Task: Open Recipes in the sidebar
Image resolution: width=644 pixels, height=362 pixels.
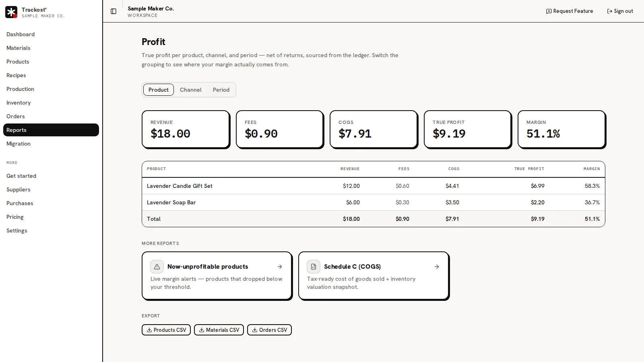Action: point(51,75)
